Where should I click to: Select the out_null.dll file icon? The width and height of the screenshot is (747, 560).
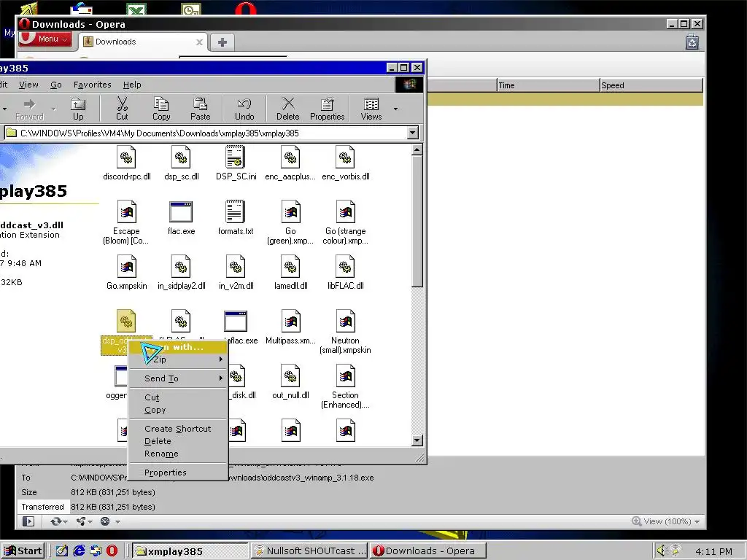click(290, 376)
